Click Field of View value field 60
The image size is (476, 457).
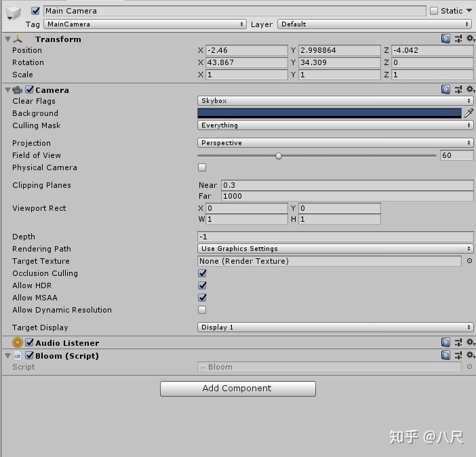456,155
